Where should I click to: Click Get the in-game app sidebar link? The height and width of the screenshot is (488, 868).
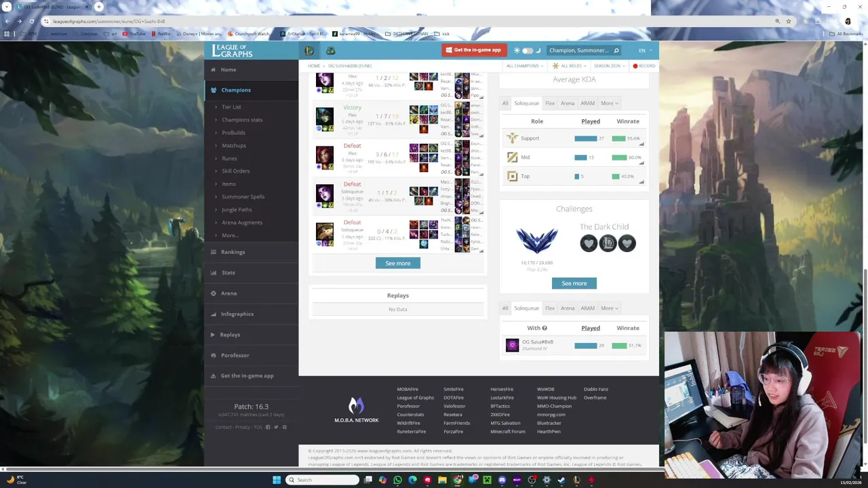point(247,376)
